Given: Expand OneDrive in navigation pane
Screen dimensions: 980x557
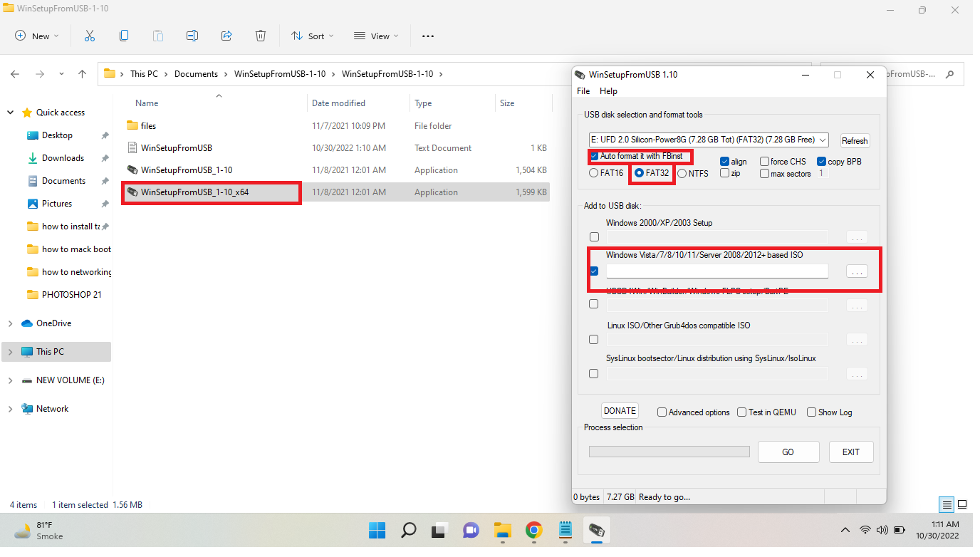Looking at the screenshot, I should (10, 323).
